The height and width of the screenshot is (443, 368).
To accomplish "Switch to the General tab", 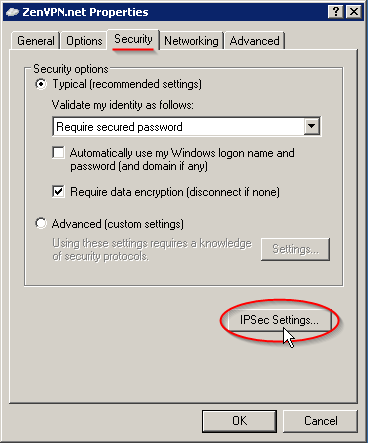I will (x=36, y=41).
